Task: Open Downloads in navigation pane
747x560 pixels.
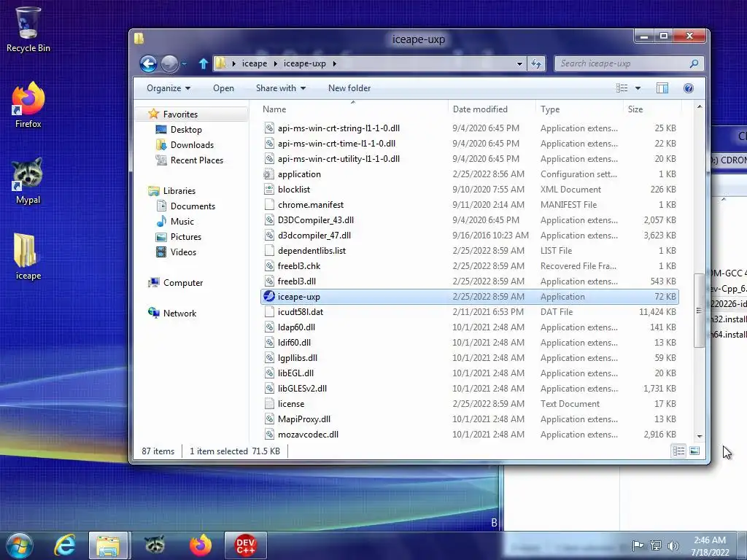Action: click(x=192, y=145)
